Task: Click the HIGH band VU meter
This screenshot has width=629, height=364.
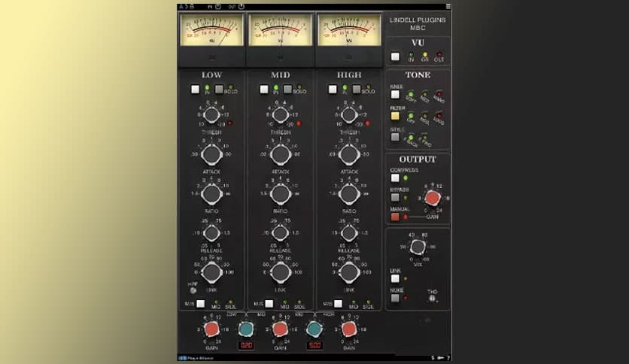Action: pyautogui.click(x=349, y=29)
